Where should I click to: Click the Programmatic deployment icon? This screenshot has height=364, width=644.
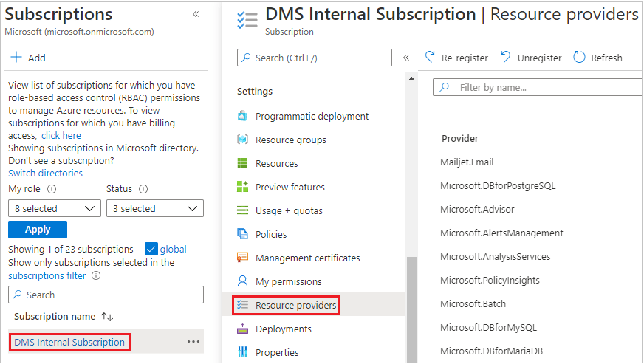coord(242,117)
